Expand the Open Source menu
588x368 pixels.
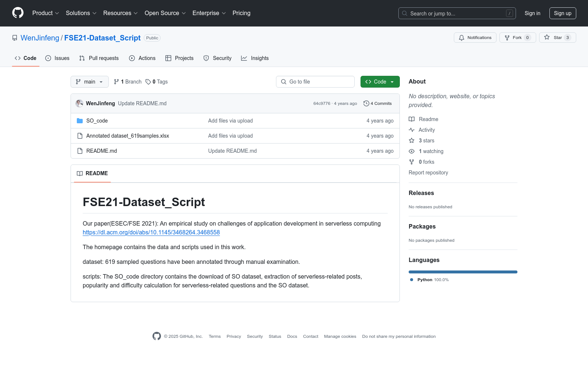coord(165,13)
